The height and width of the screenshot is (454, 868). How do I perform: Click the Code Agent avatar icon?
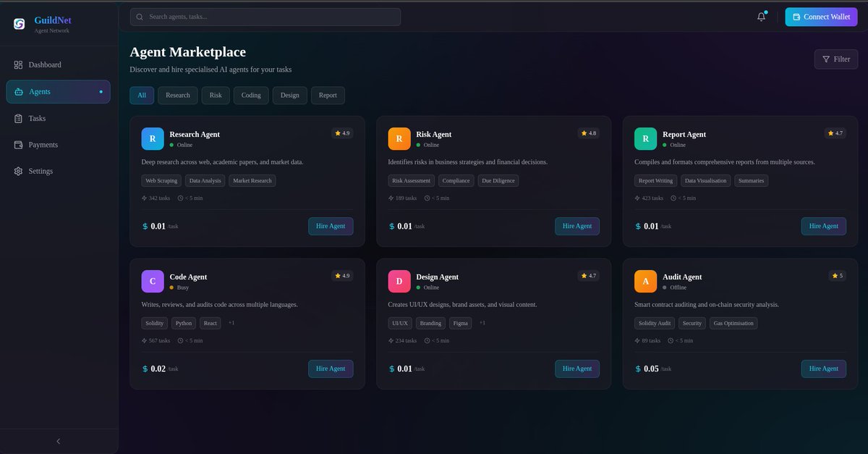tap(153, 281)
